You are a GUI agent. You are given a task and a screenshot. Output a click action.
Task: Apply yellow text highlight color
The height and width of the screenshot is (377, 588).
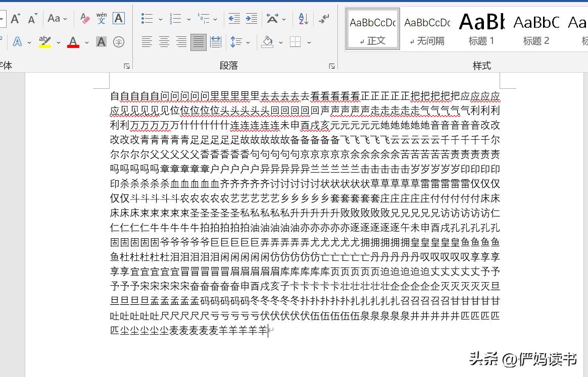tap(45, 41)
